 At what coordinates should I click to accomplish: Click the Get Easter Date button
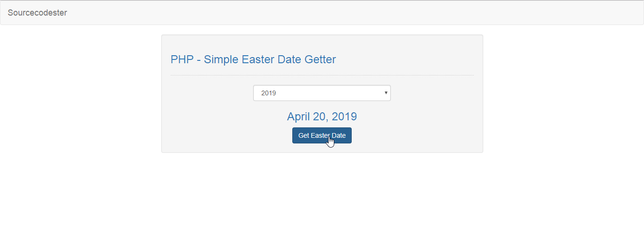(322, 135)
